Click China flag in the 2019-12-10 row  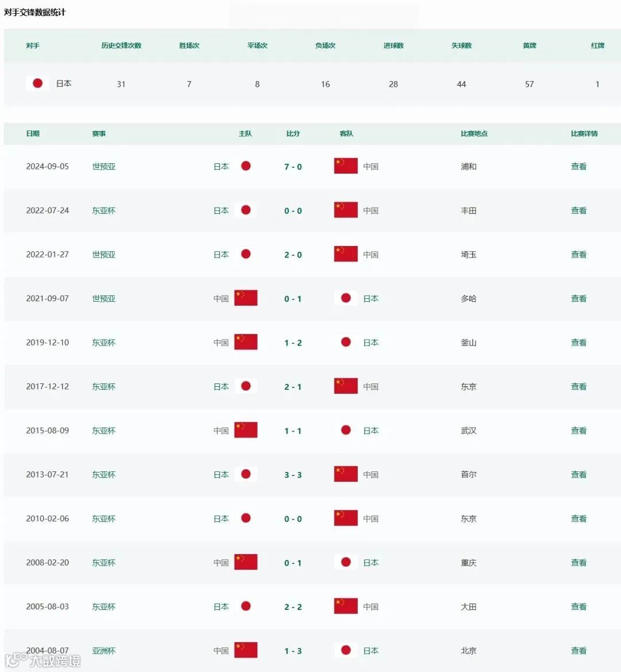[246, 342]
